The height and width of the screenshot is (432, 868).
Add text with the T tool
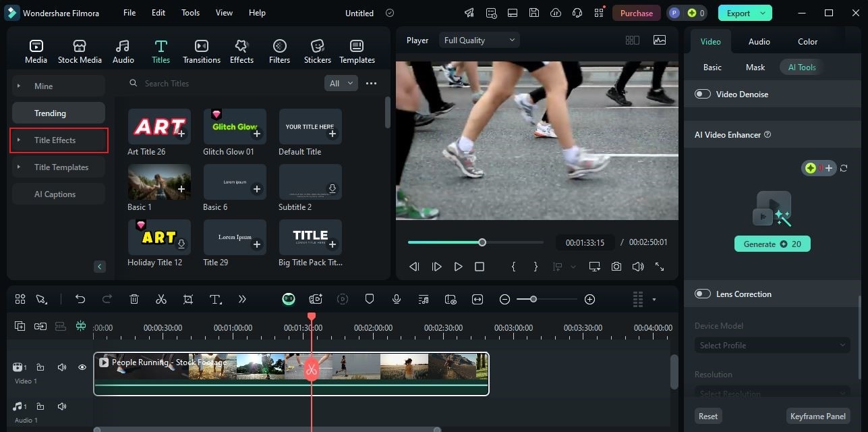coord(216,299)
